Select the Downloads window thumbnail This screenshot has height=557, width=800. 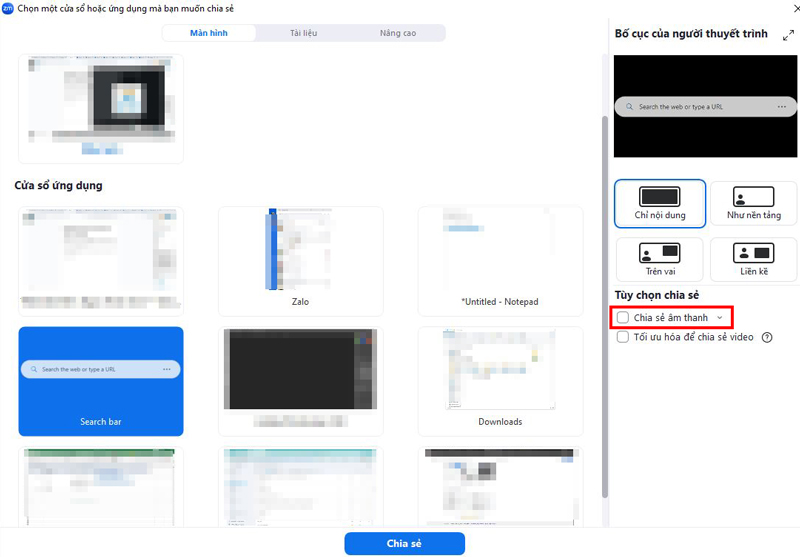[500, 380]
